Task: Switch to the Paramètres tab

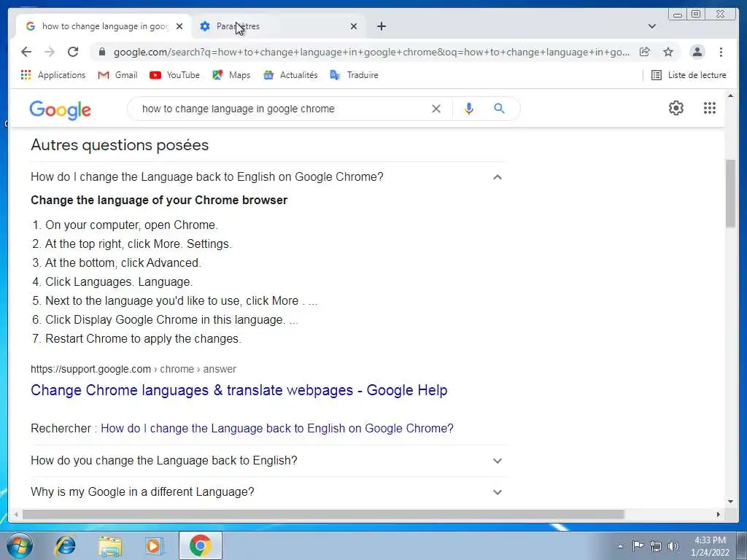Action: 279,26
